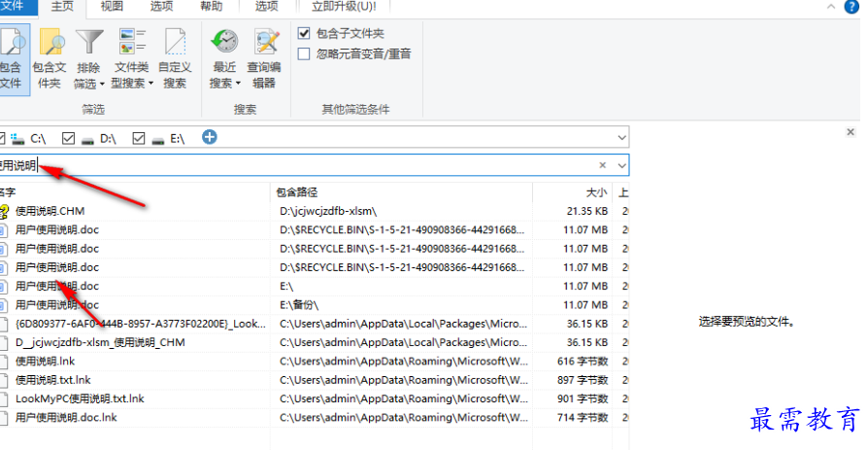Screen dimensions: 868x450
Task: Select the 包含文件夹 folder search icon
Action: coord(50,43)
